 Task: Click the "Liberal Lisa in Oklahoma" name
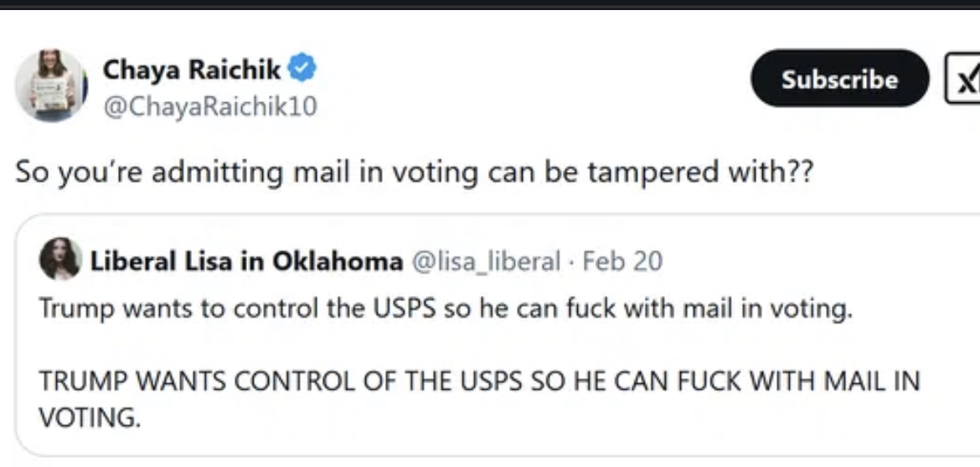[246, 262]
